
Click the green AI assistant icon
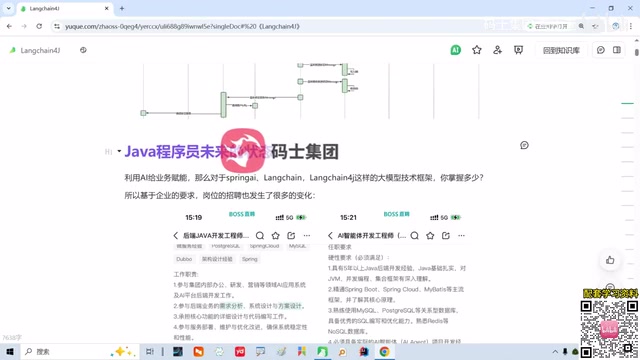[x=456, y=50]
